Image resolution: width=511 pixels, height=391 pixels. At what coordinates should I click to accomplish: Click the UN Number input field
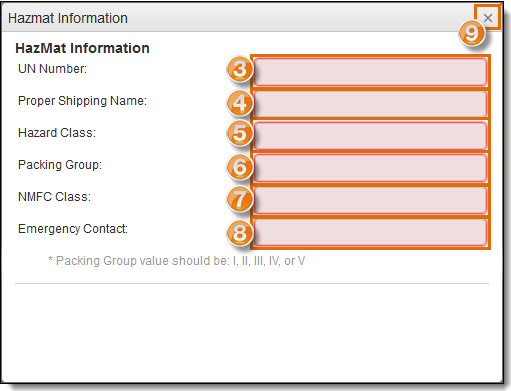370,72
